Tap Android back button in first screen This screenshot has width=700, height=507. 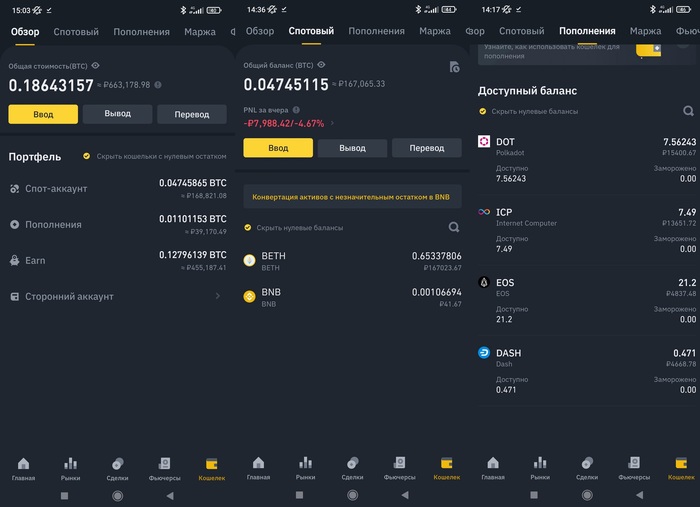click(170, 496)
